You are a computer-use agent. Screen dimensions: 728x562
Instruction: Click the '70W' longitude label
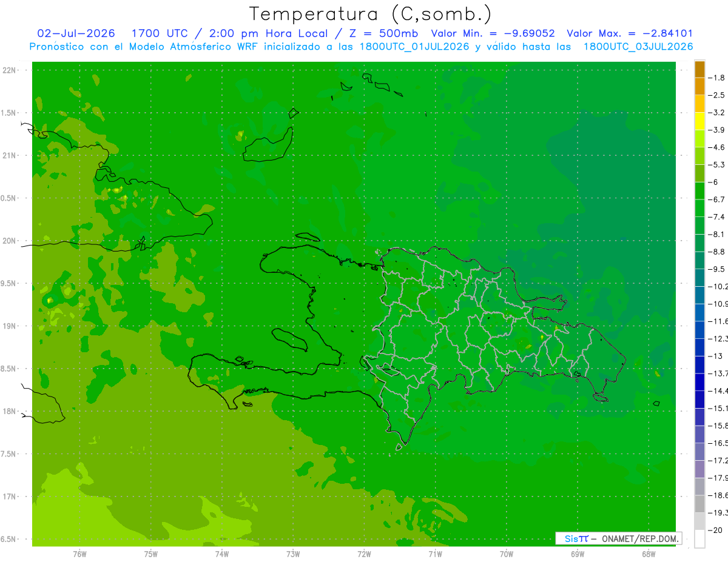click(x=507, y=554)
